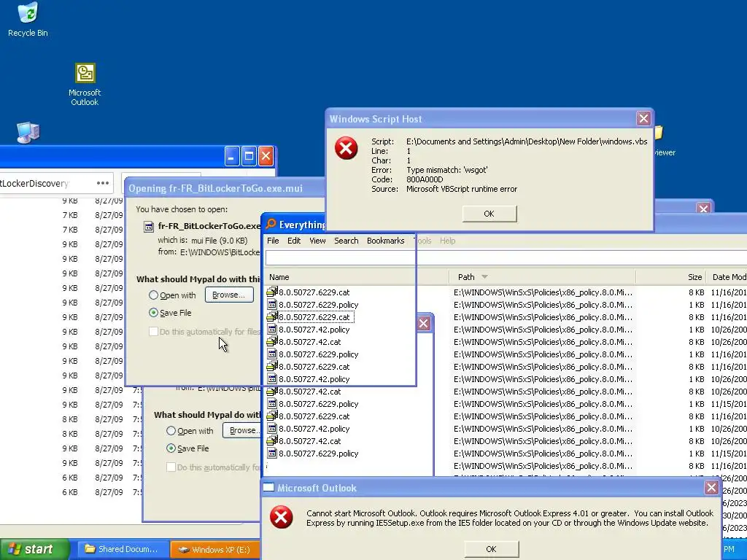Image resolution: width=747 pixels, height=560 pixels.
Task: Minimize the explorer window behind
Action: click(232, 156)
